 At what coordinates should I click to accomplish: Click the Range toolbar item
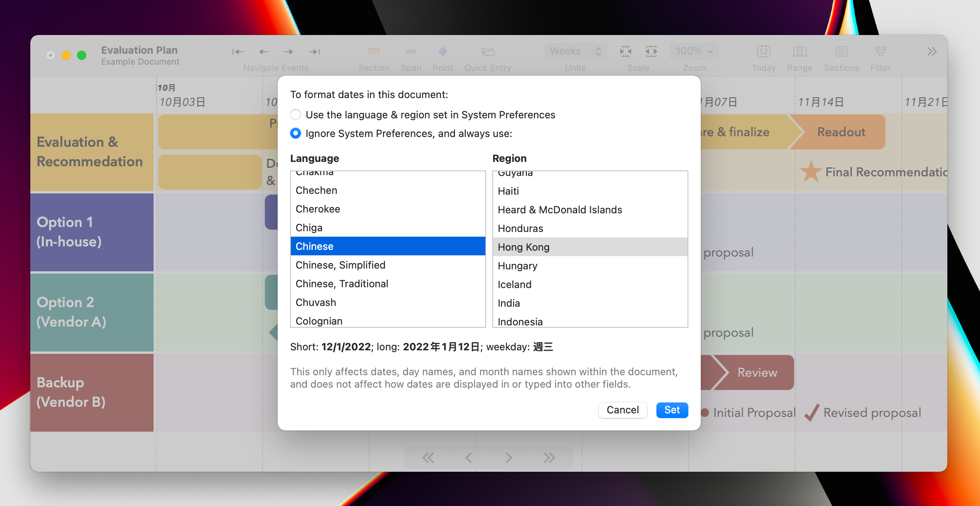point(800,51)
